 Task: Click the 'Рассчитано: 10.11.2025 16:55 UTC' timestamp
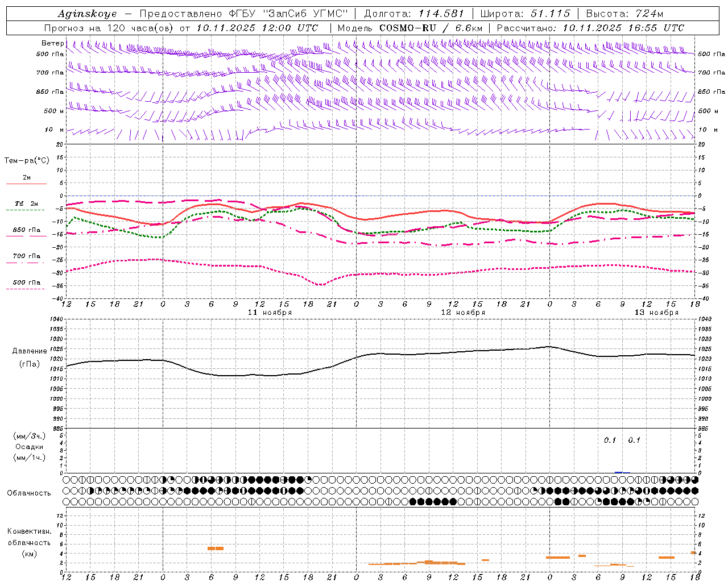tap(591, 28)
